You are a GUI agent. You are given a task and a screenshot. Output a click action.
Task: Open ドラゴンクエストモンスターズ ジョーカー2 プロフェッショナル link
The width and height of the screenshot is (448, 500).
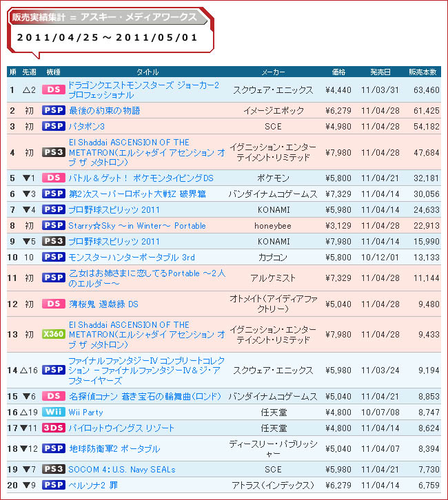click(x=143, y=90)
